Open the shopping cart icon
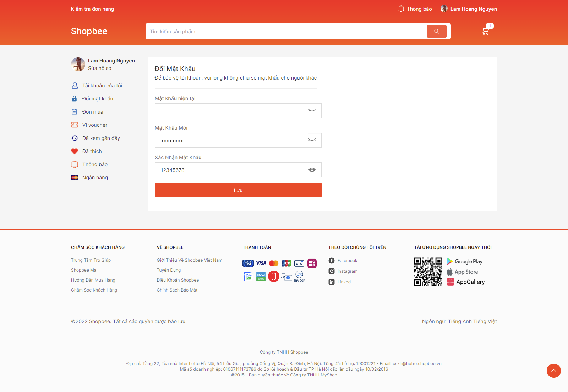 tap(485, 31)
